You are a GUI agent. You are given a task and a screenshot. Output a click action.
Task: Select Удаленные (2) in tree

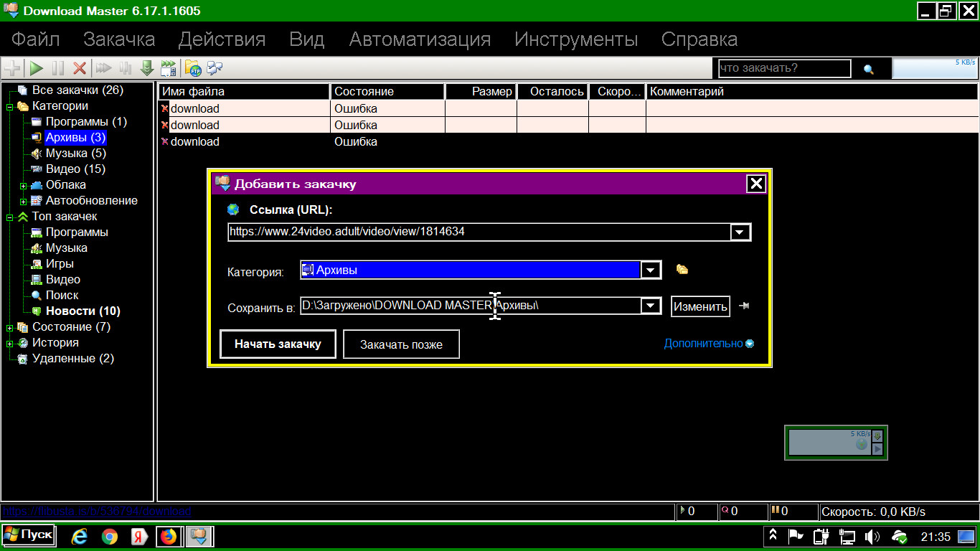73,359
